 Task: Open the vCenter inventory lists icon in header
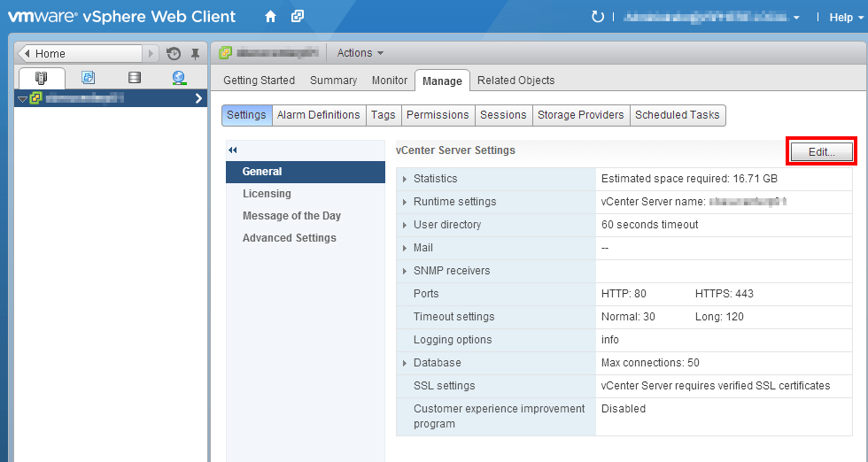pyautogui.click(x=298, y=17)
